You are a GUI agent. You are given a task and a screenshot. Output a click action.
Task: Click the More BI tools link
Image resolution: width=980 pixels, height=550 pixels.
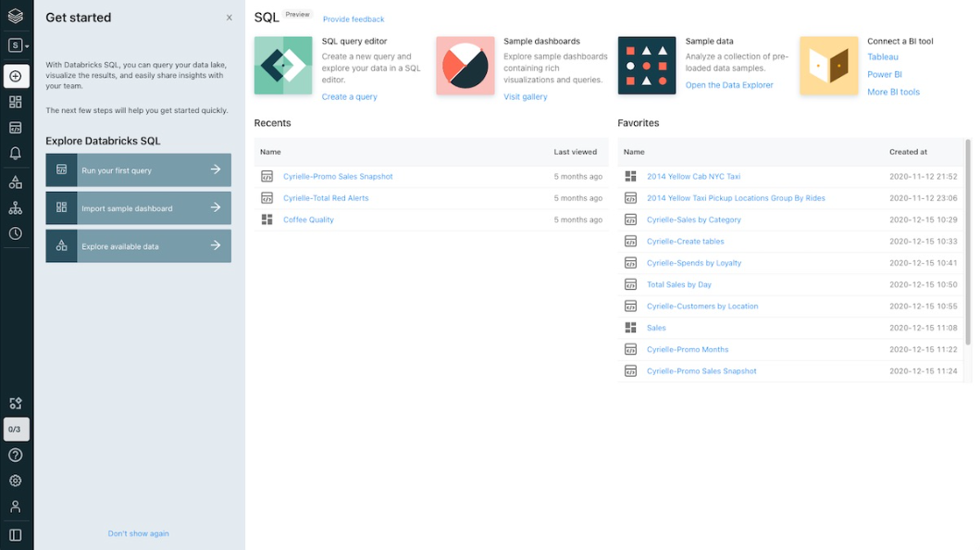pos(893,92)
